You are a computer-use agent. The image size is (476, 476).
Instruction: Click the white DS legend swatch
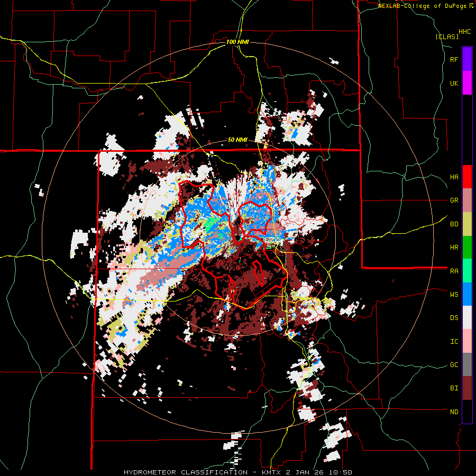coord(467,318)
